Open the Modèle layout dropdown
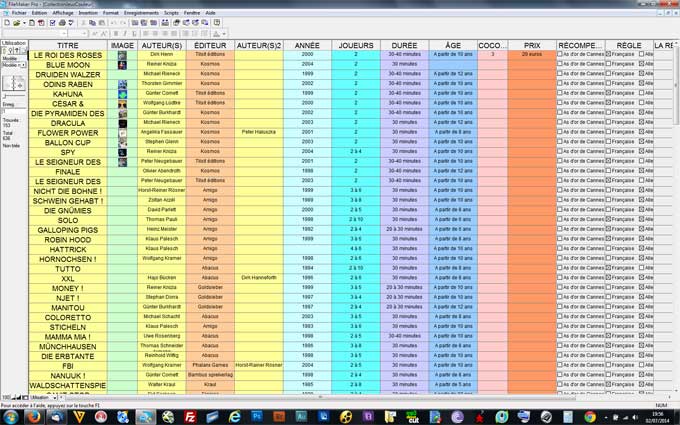 13,65
